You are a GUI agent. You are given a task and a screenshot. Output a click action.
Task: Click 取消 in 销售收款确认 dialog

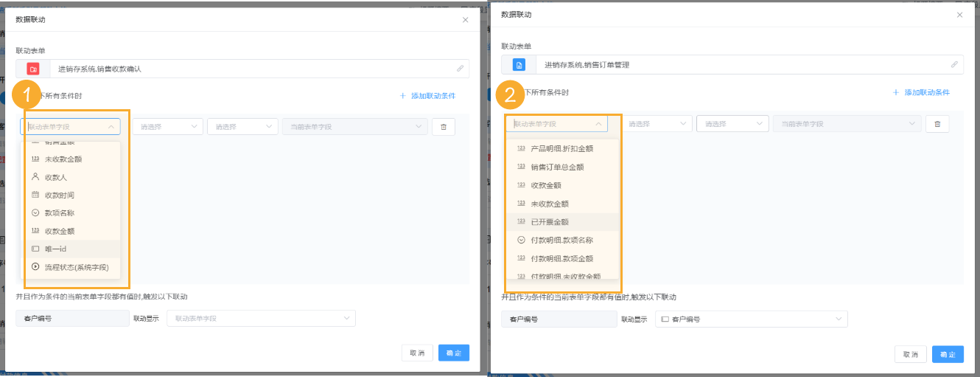click(417, 353)
